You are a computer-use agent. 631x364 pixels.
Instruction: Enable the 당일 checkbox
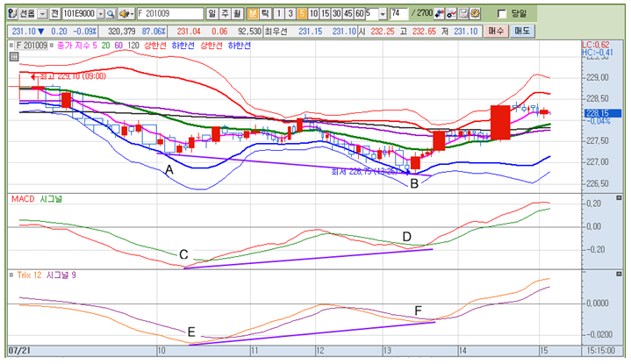tap(500, 14)
